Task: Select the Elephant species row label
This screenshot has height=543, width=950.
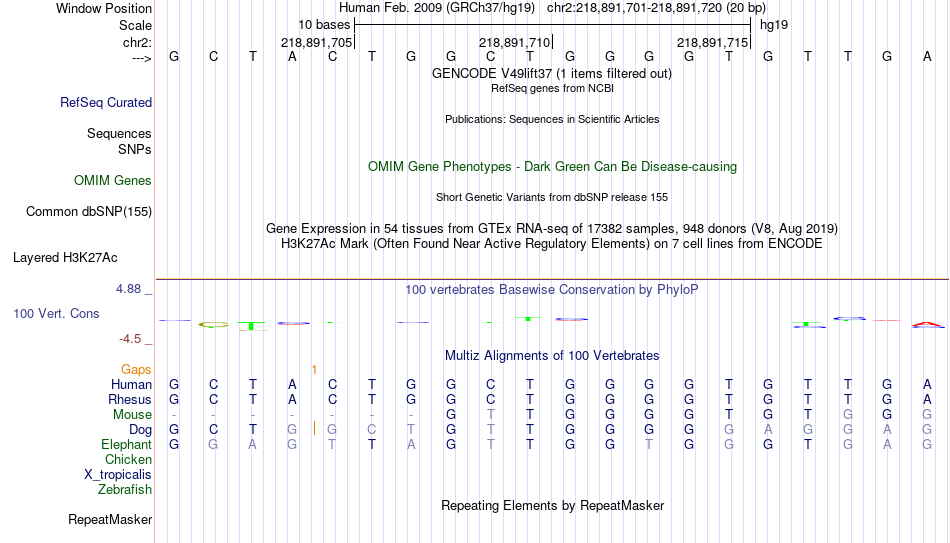Action: point(127,444)
